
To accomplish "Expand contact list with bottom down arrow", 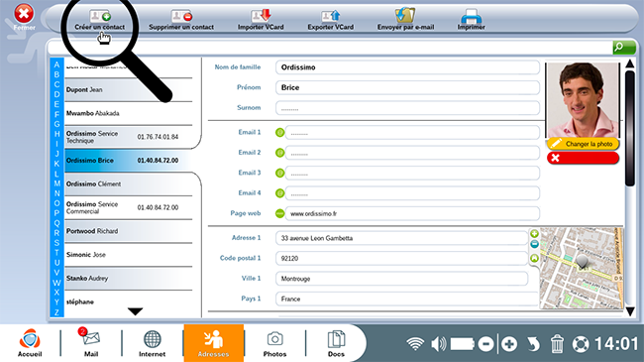I will coord(135,311).
